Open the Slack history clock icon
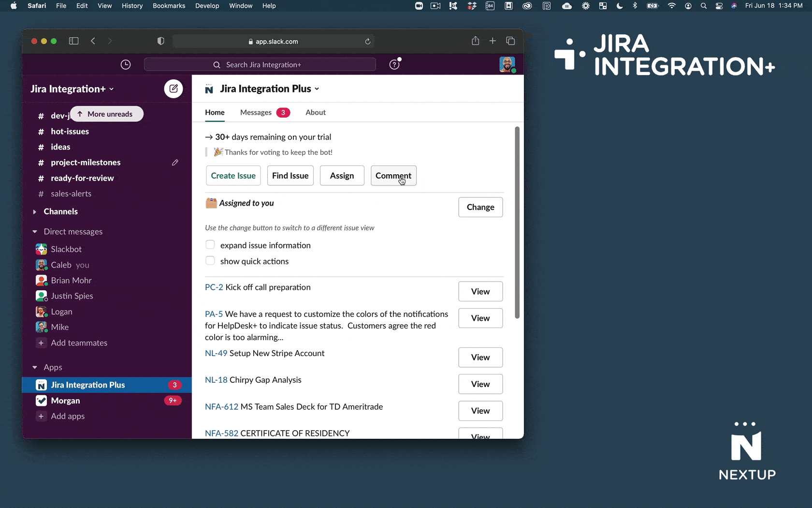This screenshot has height=508, width=812. point(126,65)
